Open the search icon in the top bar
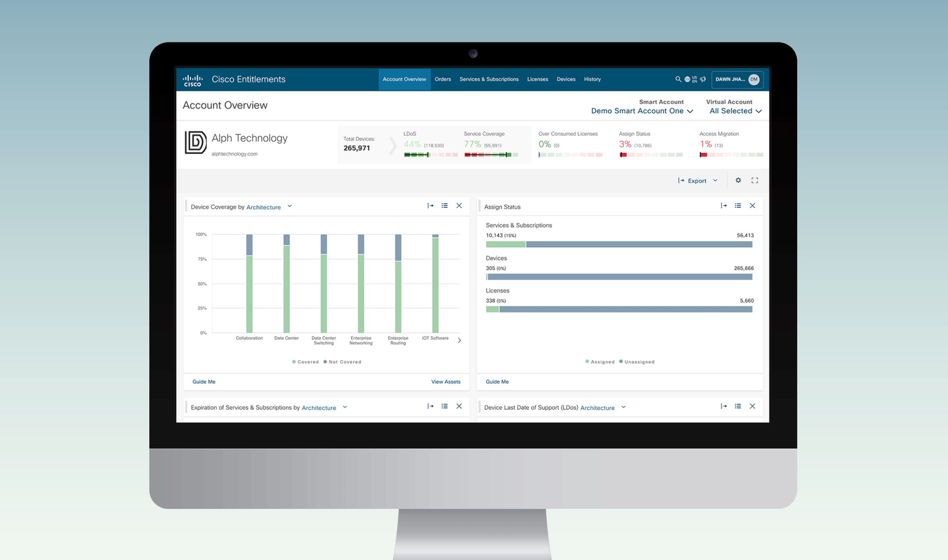Image resolution: width=948 pixels, height=560 pixels. point(678,79)
